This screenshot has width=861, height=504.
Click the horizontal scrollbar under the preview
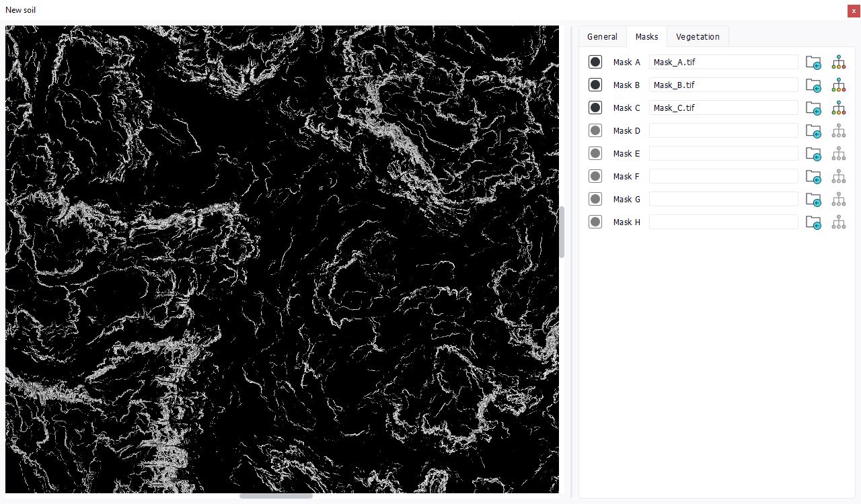[x=276, y=496]
